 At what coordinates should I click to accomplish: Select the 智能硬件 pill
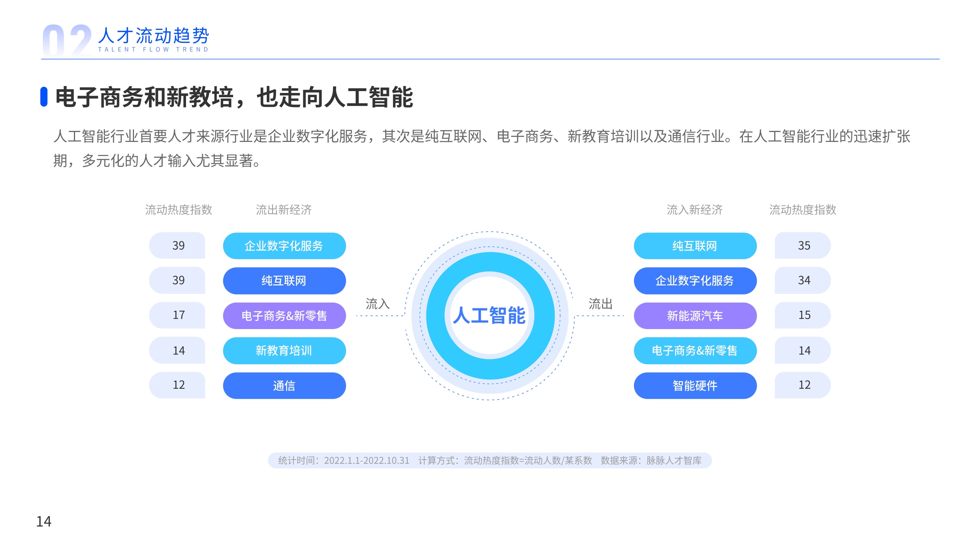695,385
